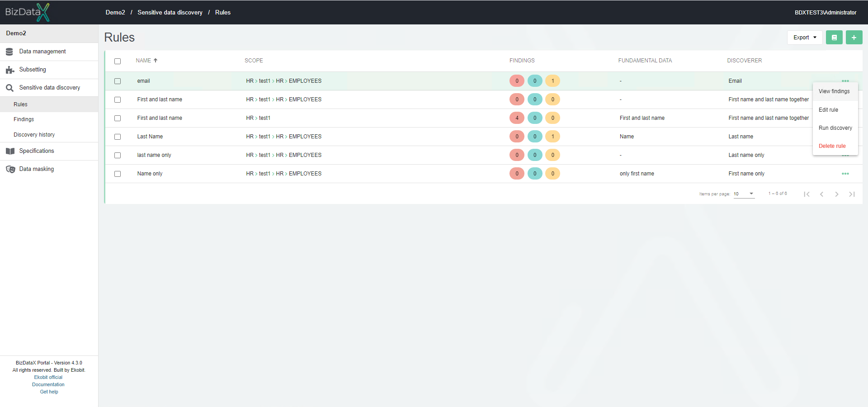Viewport: 868px width, 407px height.
Task: Click the teal badge in Name only row
Action: click(535, 174)
